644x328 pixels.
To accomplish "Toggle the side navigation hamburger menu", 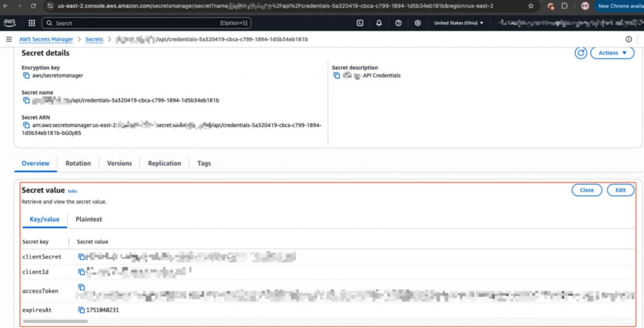I will [x=9, y=39].
